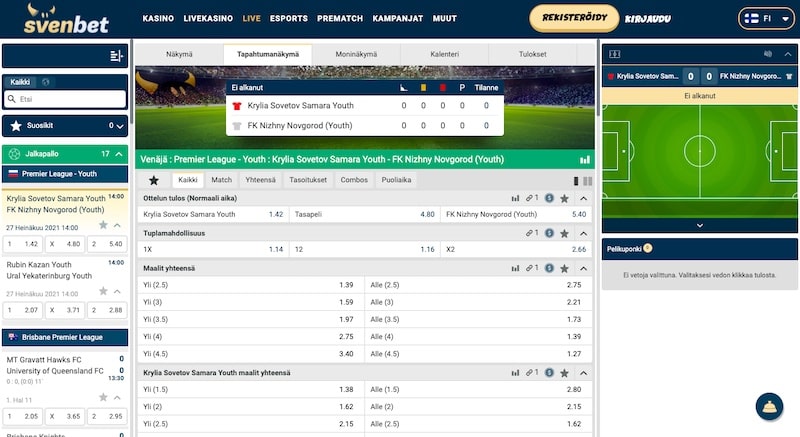
Task: Toggle tracker sound mute icon
Action: coord(768,54)
